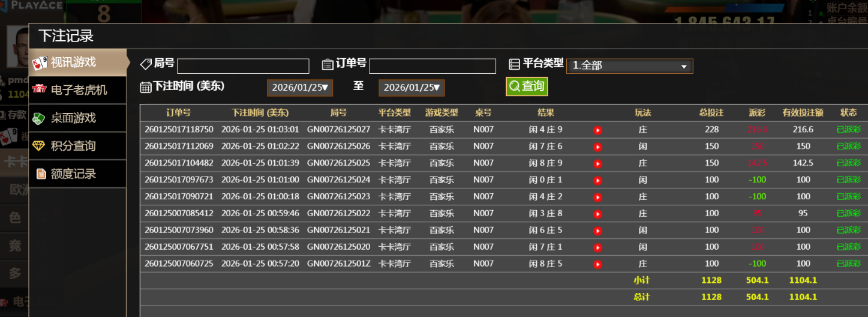Viewport: 868px width, 317px height.
Task: Click the clipboard icon next to 订单号
Action: (328, 64)
